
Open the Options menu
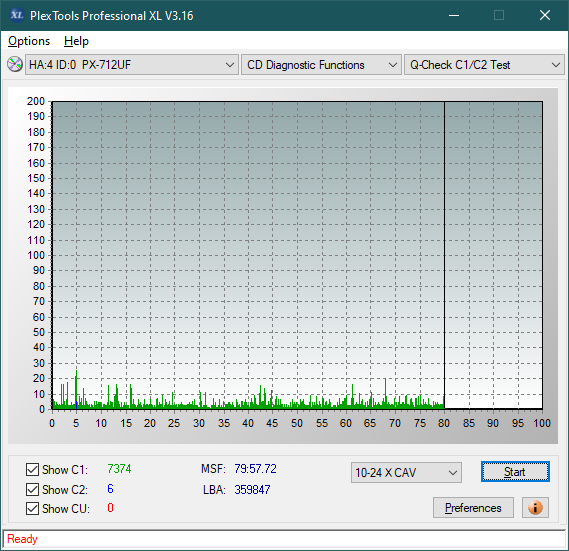pos(29,41)
